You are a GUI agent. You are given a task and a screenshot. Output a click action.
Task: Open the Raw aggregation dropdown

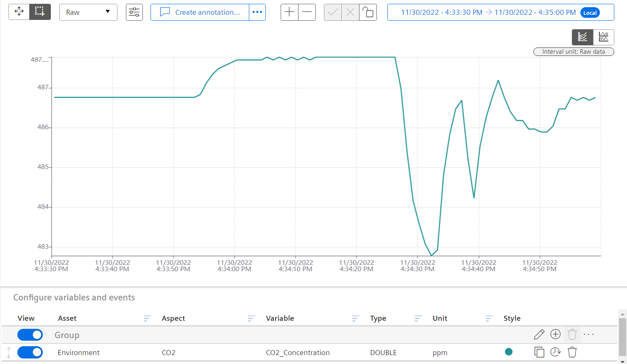[88, 12]
